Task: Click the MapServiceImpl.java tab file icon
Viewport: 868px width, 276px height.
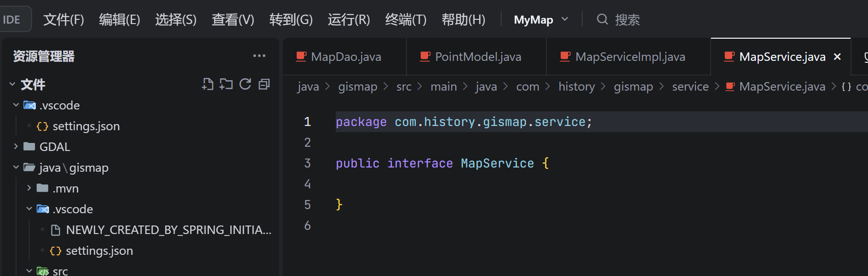Action: [x=565, y=57]
